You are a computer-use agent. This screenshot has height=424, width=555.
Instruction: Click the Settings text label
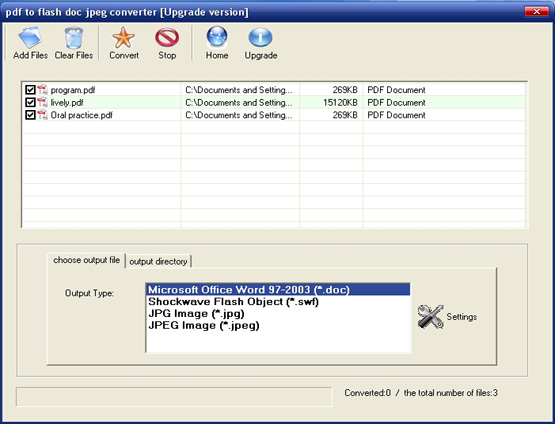(462, 317)
